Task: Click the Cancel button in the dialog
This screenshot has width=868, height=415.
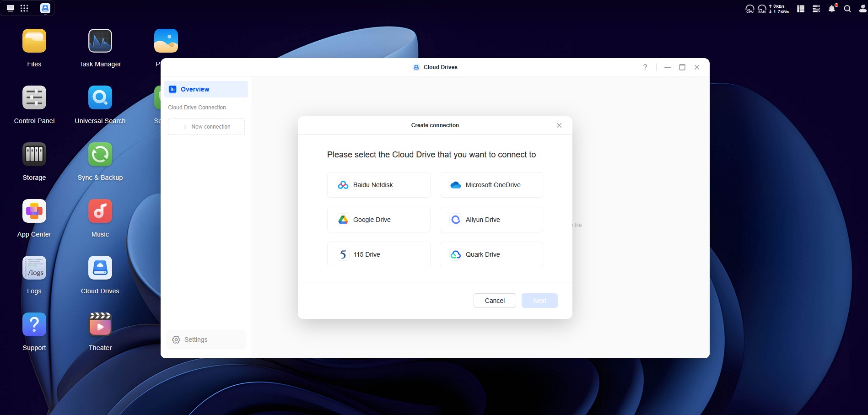Action: click(x=494, y=301)
